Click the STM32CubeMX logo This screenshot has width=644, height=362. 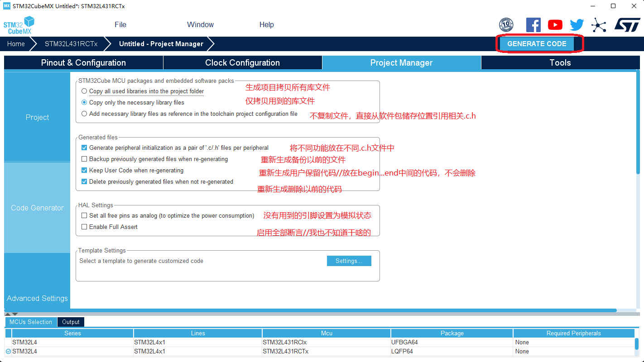pyautogui.click(x=19, y=25)
